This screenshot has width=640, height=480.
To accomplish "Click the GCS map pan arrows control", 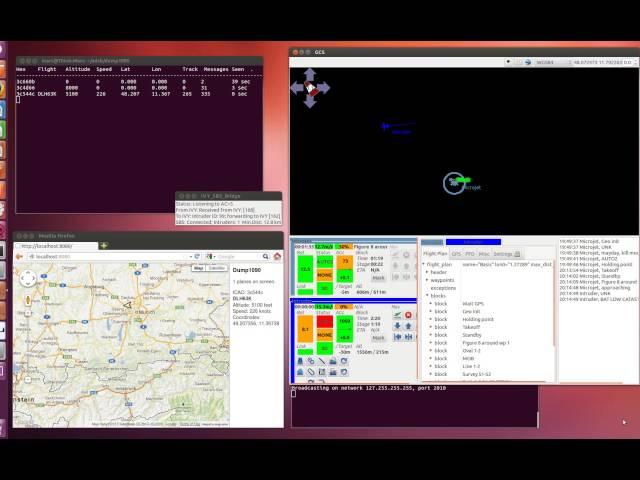I will coord(310,88).
